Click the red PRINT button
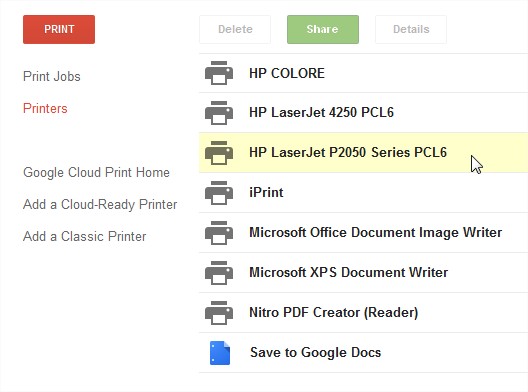The image size is (528, 392). 59,29
